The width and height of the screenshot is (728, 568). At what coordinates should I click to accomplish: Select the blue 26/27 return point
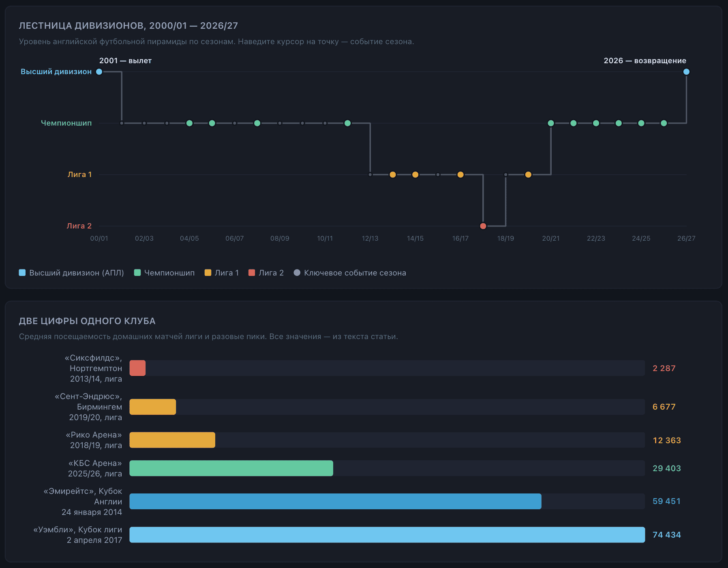tap(686, 72)
